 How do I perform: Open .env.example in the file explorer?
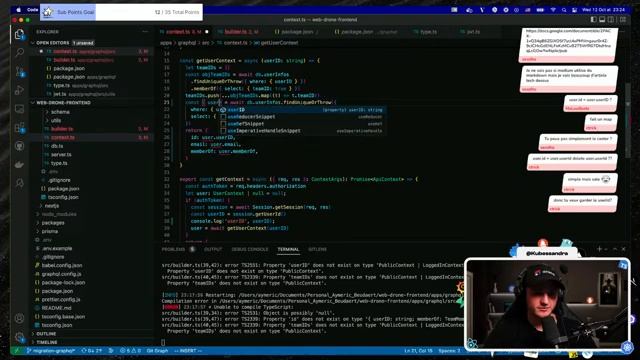click(57, 248)
